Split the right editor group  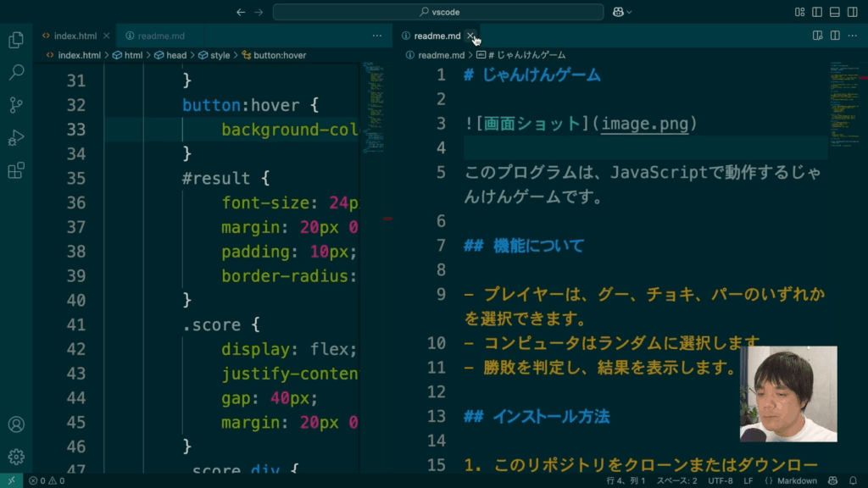[835, 36]
